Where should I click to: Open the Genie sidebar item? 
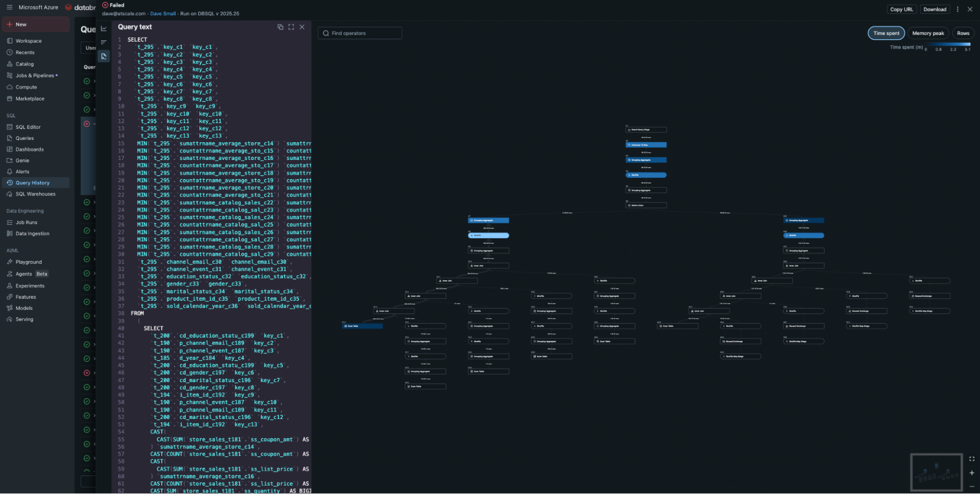(23, 160)
